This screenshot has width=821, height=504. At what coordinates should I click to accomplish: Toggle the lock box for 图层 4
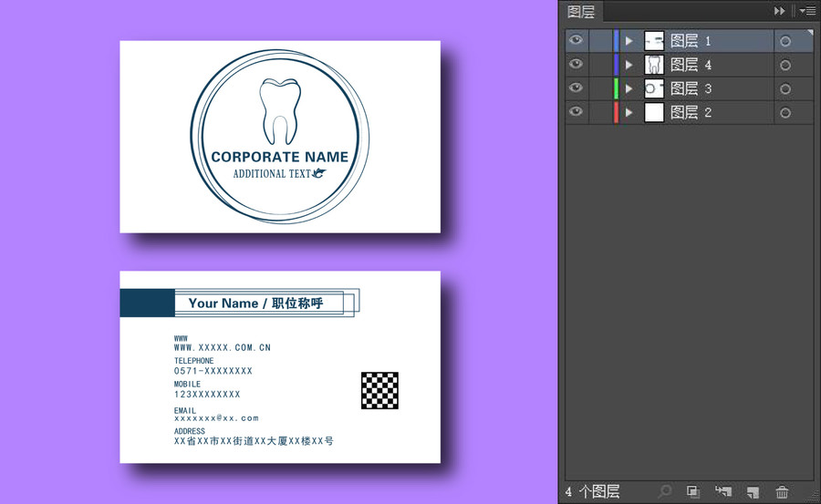[x=600, y=65]
